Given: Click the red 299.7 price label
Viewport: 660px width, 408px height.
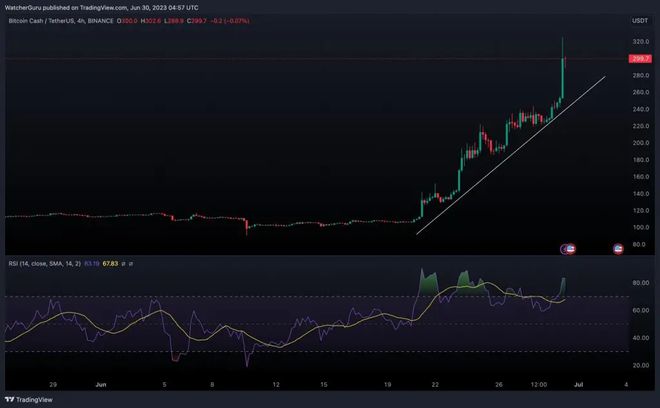Looking at the screenshot, I should click(639, 59).
